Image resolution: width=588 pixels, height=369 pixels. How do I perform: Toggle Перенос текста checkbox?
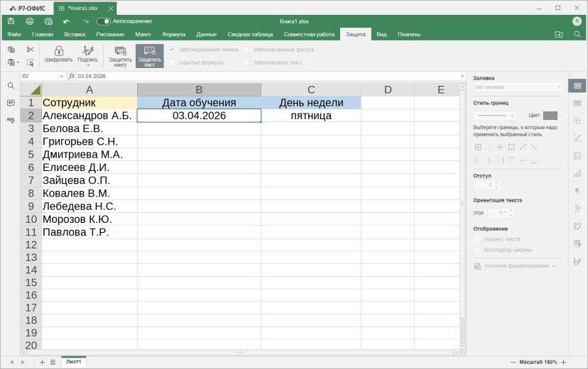[x=477, y=239]
